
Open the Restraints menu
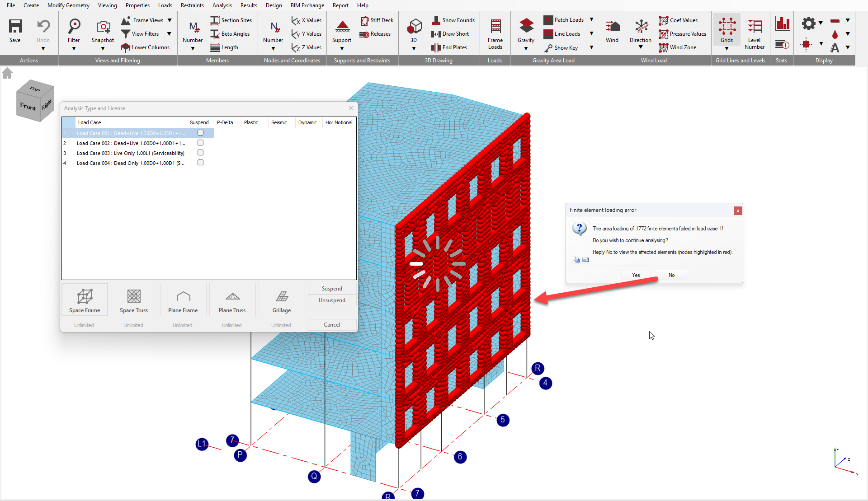click(x=192, y=5)
